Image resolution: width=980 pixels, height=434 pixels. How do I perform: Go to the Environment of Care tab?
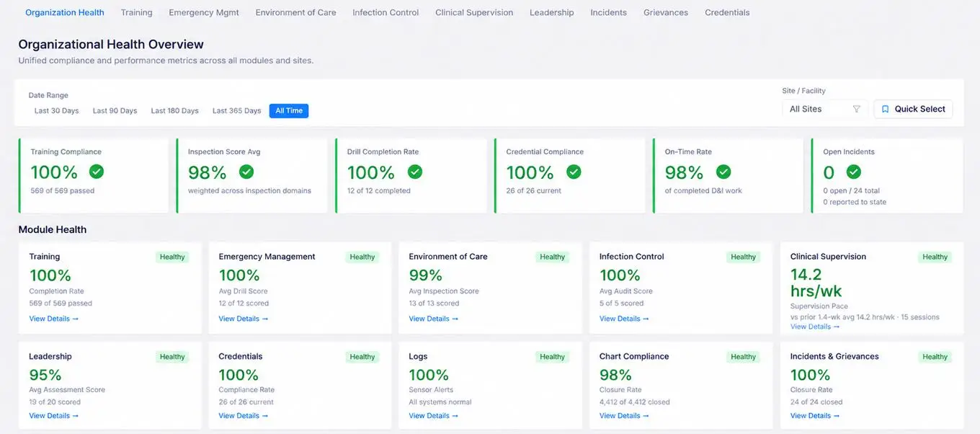point(296,12)
